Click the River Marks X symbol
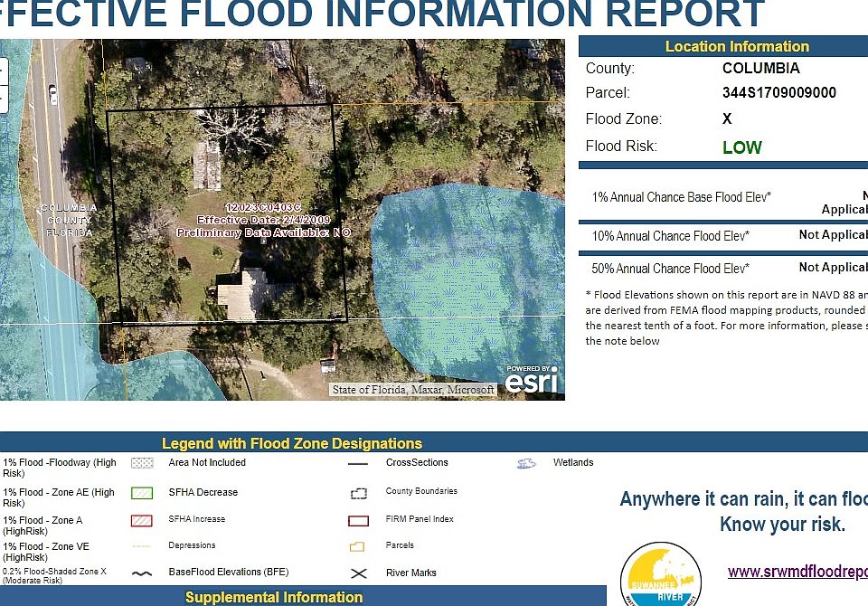The width and height of the screenshot is (868, 606). [359, 573]
